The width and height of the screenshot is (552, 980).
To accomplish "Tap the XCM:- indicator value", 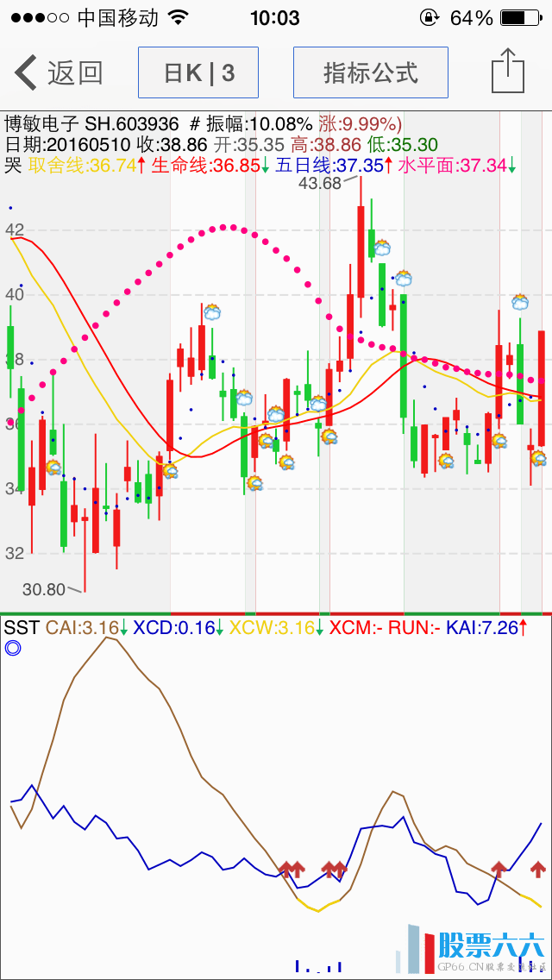I will click(355, 627).
